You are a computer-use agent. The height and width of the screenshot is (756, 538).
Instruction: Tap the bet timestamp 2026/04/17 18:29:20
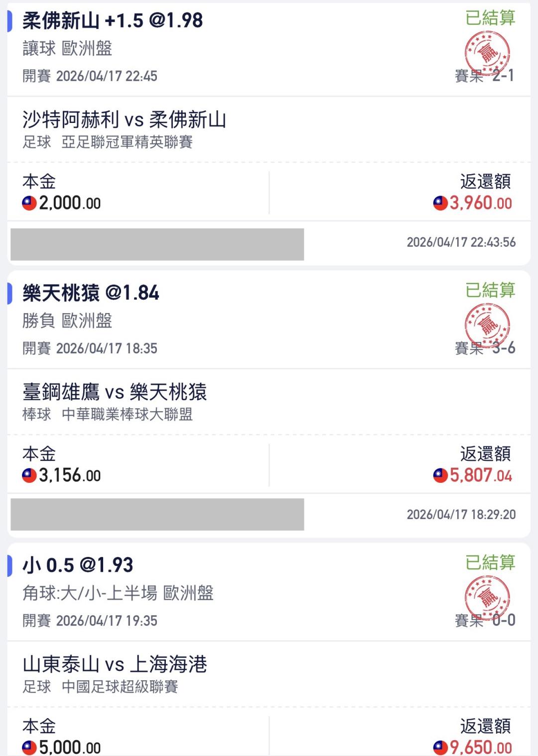[x=461, y=514]
